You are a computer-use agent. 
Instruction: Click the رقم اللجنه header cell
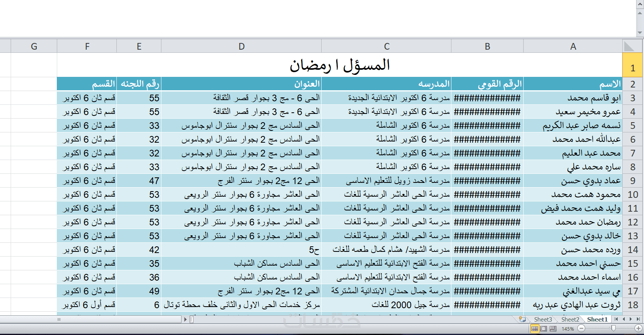coord(139,84)
